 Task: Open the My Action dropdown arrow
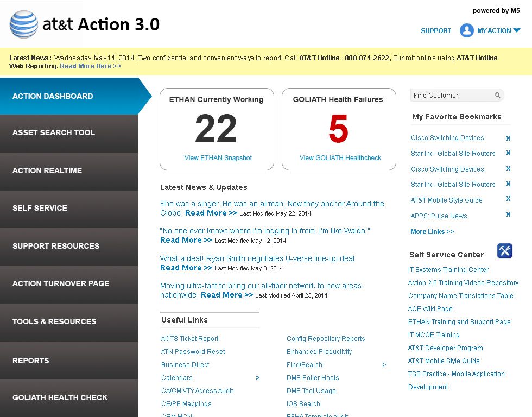[x=516, y=31]
